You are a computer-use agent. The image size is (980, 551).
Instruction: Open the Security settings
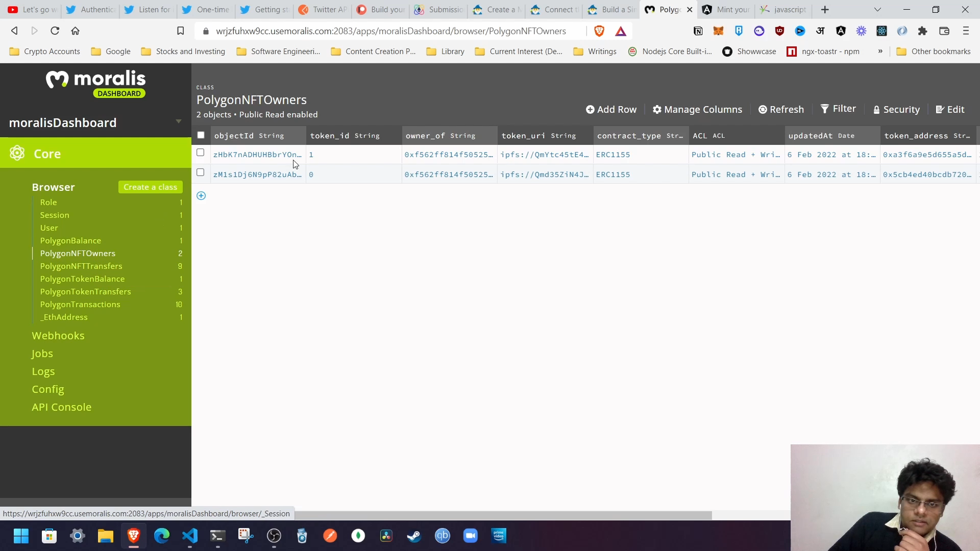coord(896,109)
